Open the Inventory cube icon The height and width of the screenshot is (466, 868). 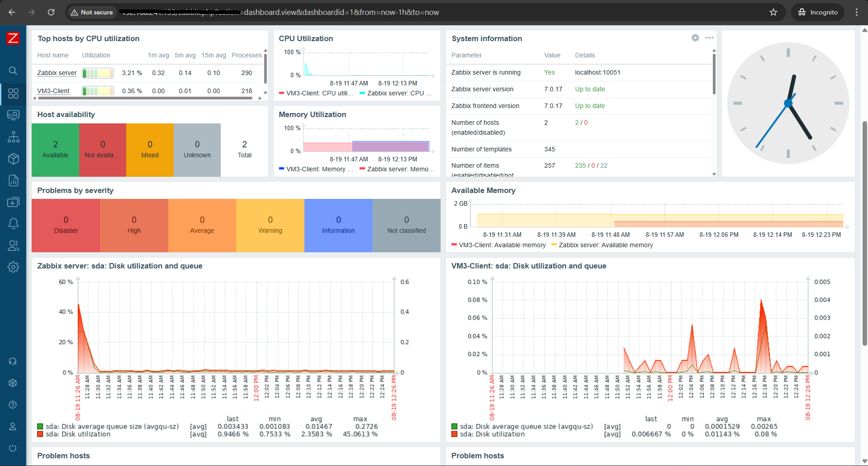pyautogui.click(x=13, y=159)
